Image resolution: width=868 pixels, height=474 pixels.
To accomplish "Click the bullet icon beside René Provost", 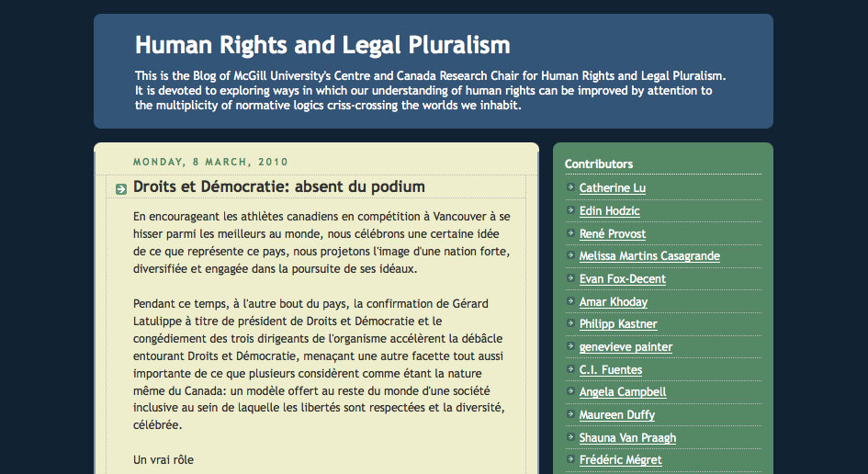I will coord(570,232).
